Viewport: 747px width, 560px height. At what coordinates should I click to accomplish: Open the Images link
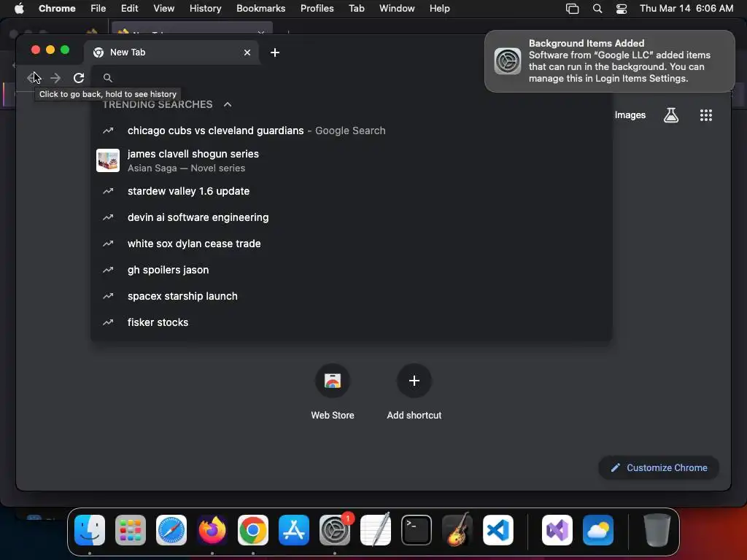pyautogui.click(x=630, y=114)
